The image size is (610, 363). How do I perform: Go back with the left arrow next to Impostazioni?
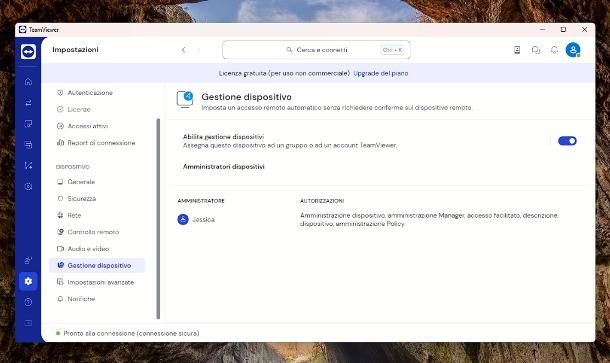(x=183, y=50)
